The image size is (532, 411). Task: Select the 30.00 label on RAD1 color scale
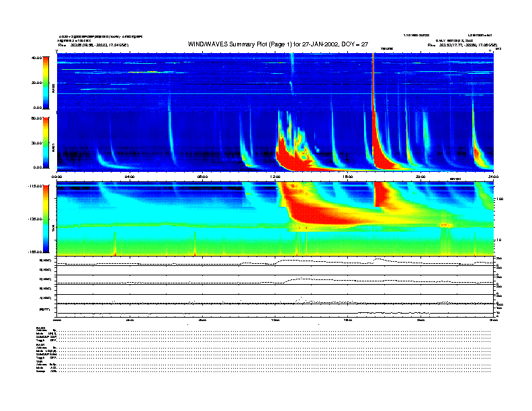37,143
